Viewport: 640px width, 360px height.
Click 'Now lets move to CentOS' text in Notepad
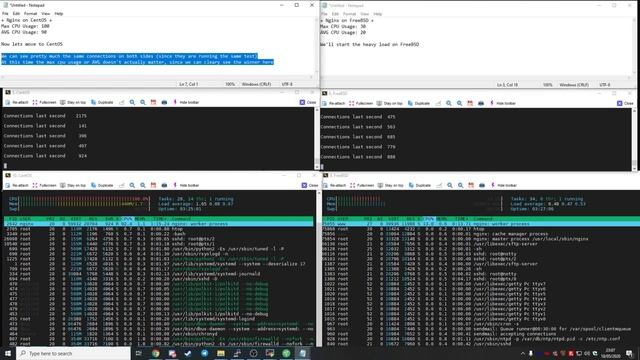click(32, 44)
